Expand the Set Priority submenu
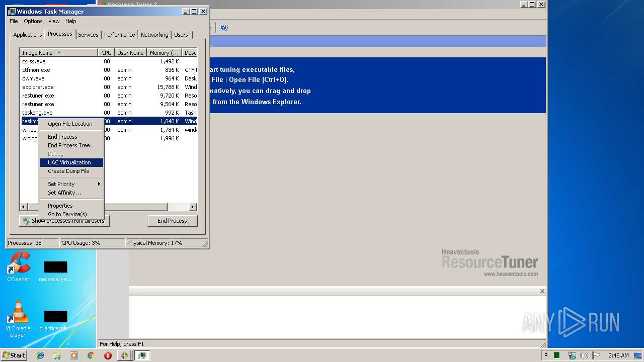Viewport: 644px width, 362px height. [71, 184]
